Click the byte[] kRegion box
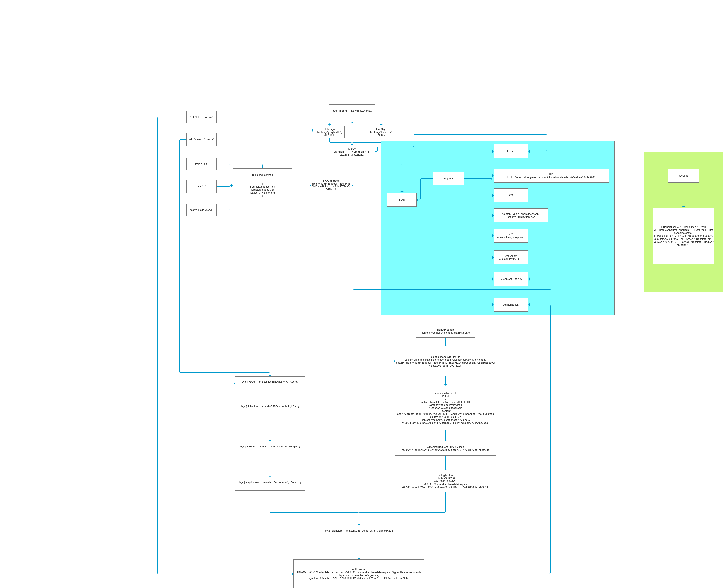The height and width of the screenshot is (588, 723). pyautogui.click(x=270, y=408)
